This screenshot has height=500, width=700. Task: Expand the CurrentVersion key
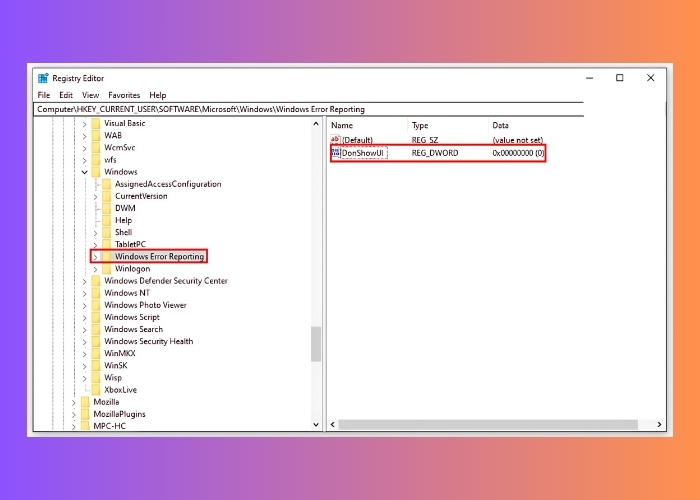coord(95,196)
